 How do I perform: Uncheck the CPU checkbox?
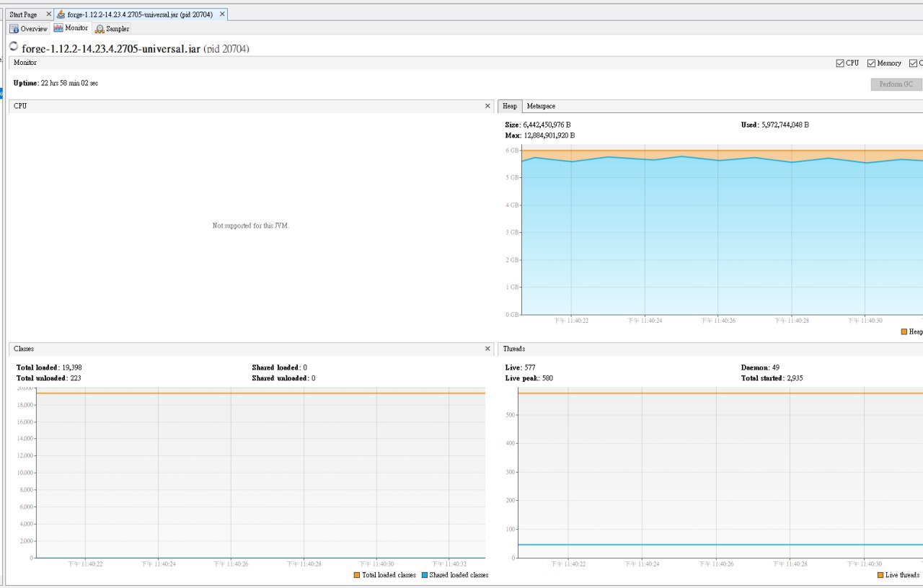click(839, 63)
